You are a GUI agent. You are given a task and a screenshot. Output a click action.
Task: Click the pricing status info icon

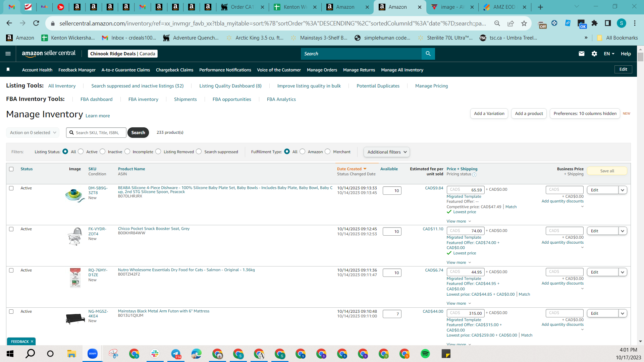point(474,174)
